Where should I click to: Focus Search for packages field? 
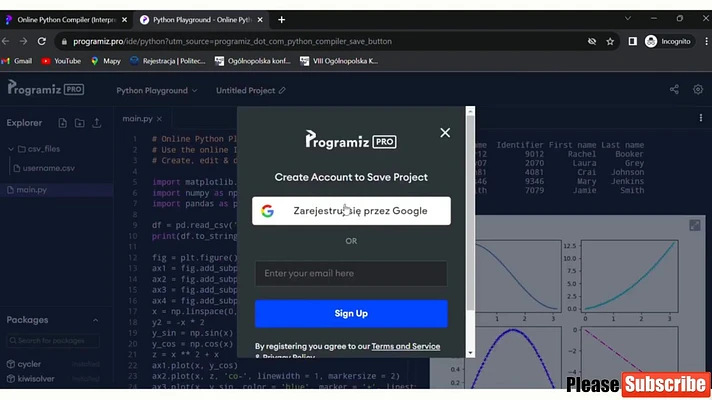click(x=53, y=341)
